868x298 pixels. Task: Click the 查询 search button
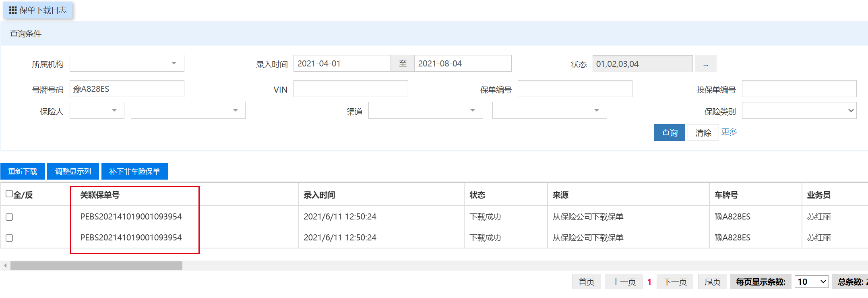tap(669, 133)
